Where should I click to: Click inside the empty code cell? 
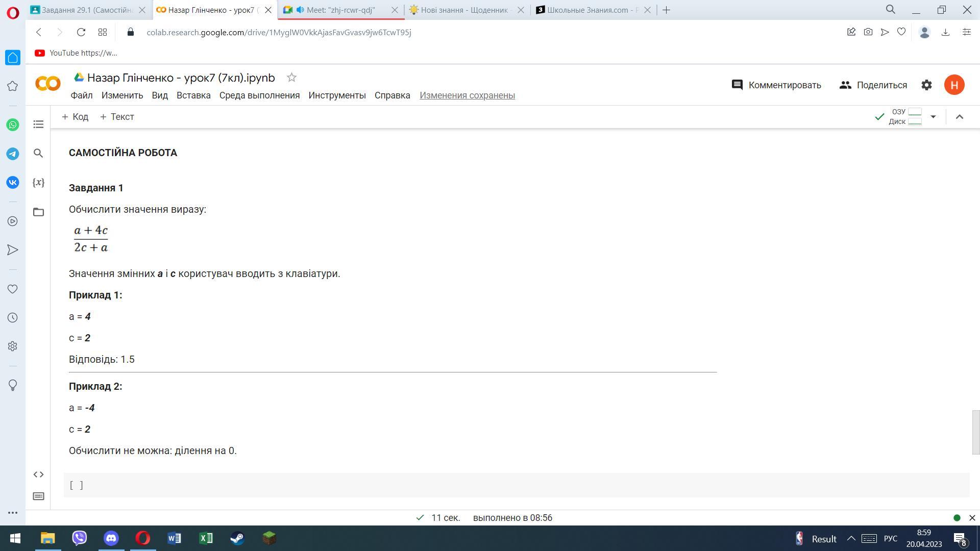click(x=510, y=485)
